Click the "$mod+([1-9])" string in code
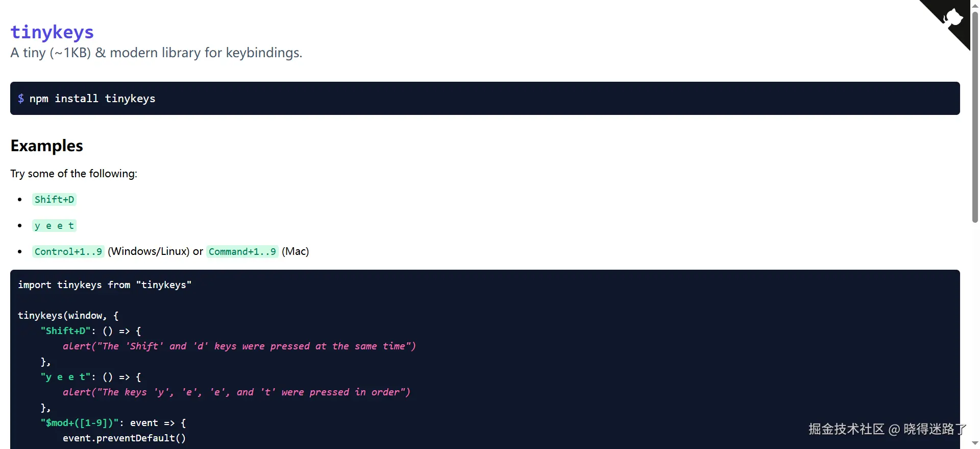 (x=80, y=422)
